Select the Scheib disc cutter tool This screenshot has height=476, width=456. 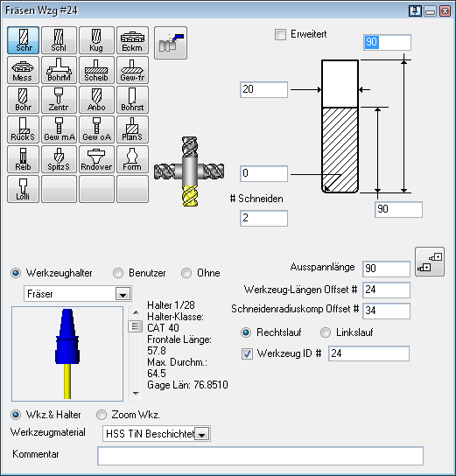pos(96,70)
